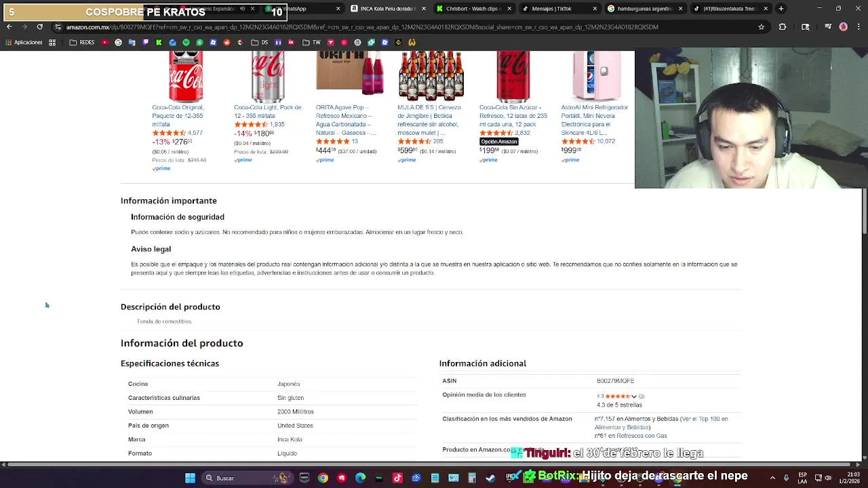The height and width of the screenshot is (488, 868).
Task: Open TikTok app from the taskbar
Action: pyautogui.click(x=397, y=478)
